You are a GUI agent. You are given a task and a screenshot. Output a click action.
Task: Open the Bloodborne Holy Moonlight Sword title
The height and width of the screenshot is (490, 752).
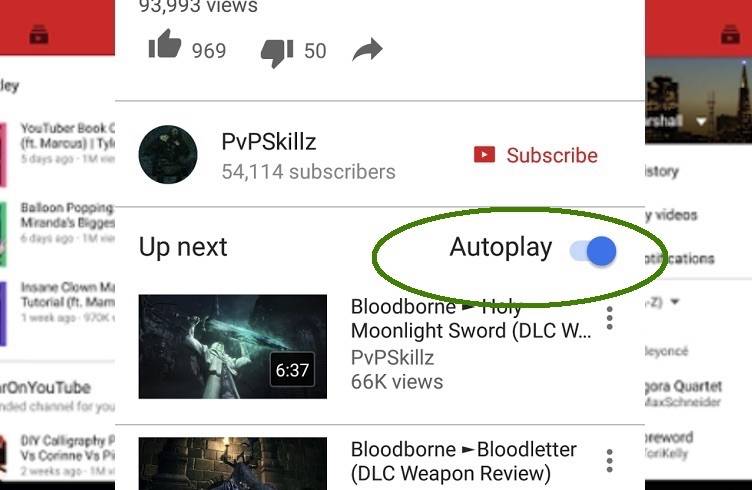click(471, 319)
